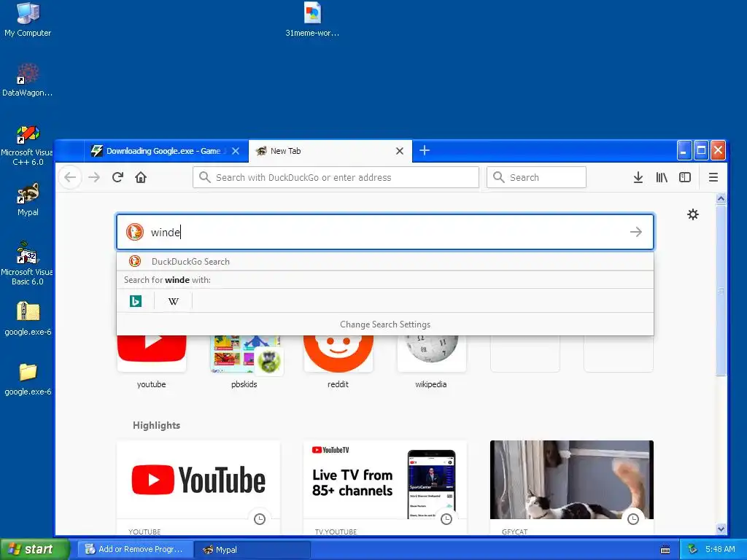747x560 pixels.
Task: Click the keyboard icon in taskbar
Action: pos(665,550)
